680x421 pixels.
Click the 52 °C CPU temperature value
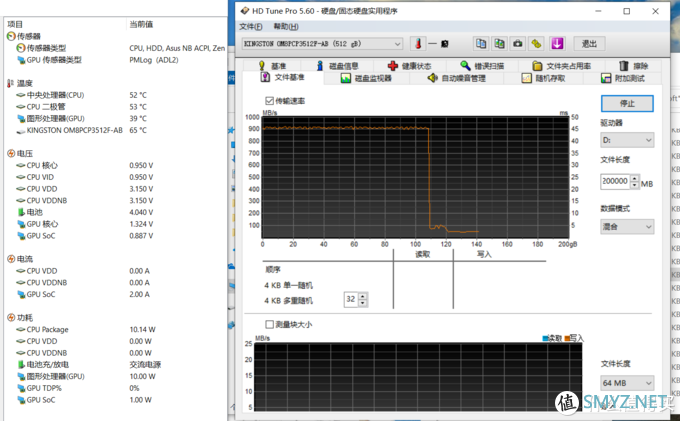(138, 95)
